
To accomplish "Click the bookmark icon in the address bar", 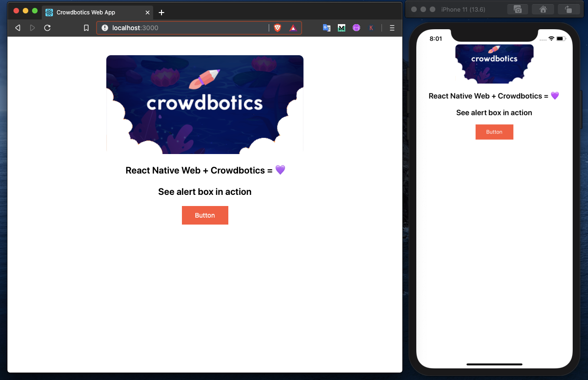I will 86,27.
